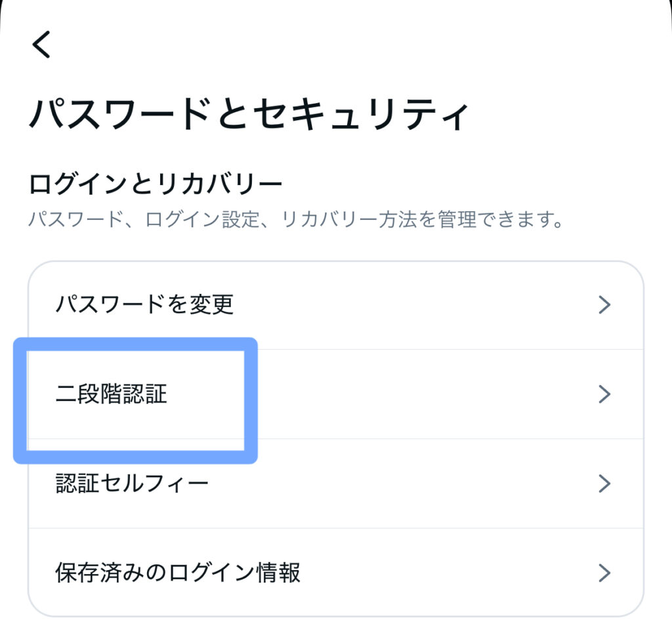Screen dimensions: 672x639
Task: Click the chevron beside 保存済みのログイン情報
Action: click(x=604, y=573)
